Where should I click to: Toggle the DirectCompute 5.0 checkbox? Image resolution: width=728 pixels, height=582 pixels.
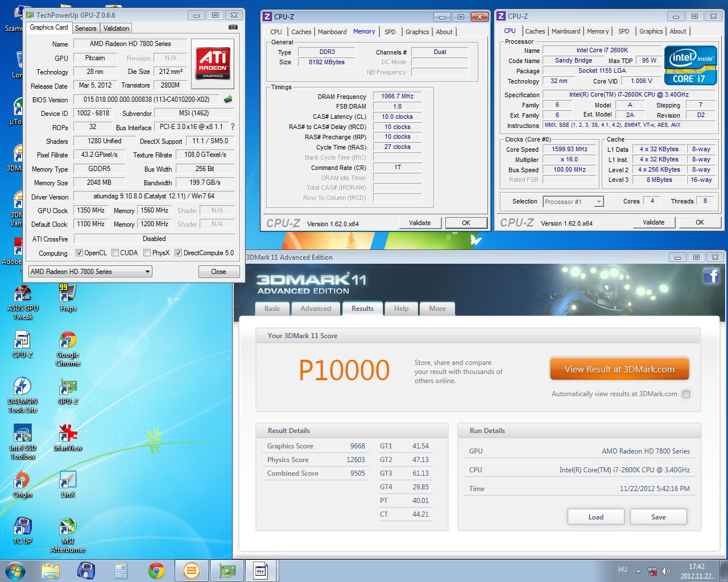point(178,253)
